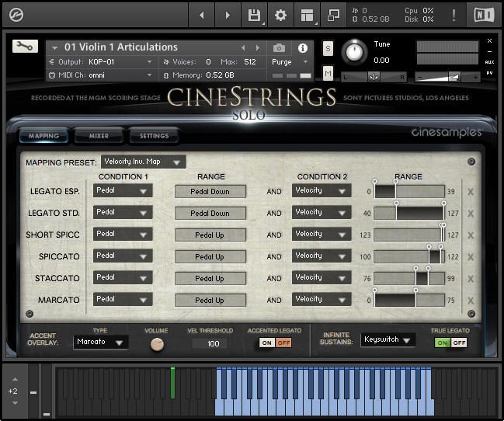
Task: Open the workspace layout icon
Action: 307,15
